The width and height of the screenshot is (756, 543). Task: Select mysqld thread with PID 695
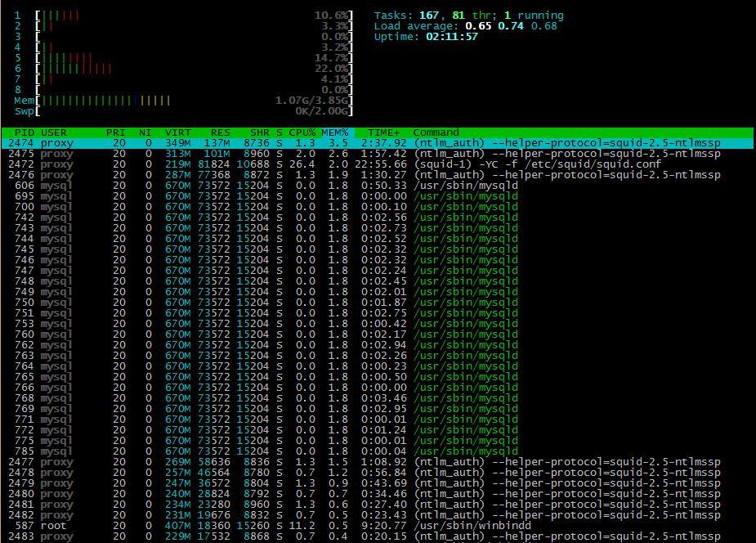coord(378,196)
